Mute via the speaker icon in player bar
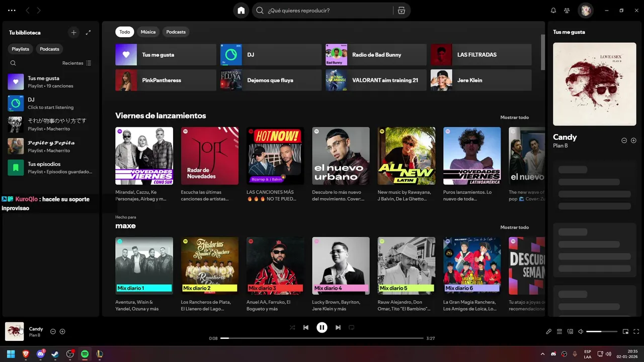 (581, 331)
